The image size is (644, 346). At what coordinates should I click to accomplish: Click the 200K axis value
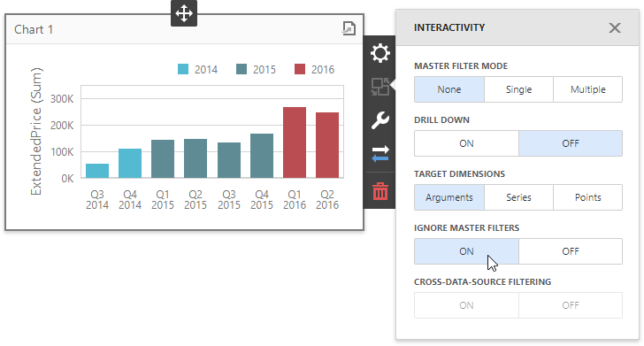[62, 126]
